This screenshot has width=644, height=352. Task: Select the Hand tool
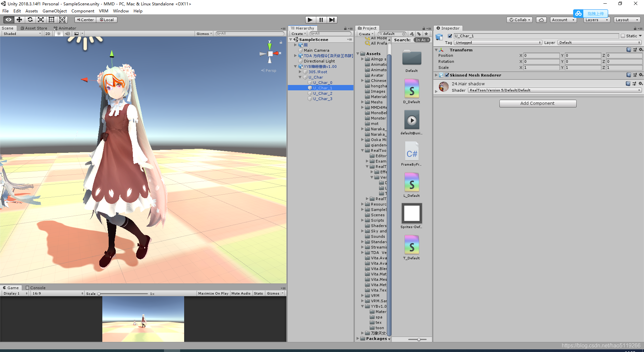pyautogui.click(x=8, y=19)
